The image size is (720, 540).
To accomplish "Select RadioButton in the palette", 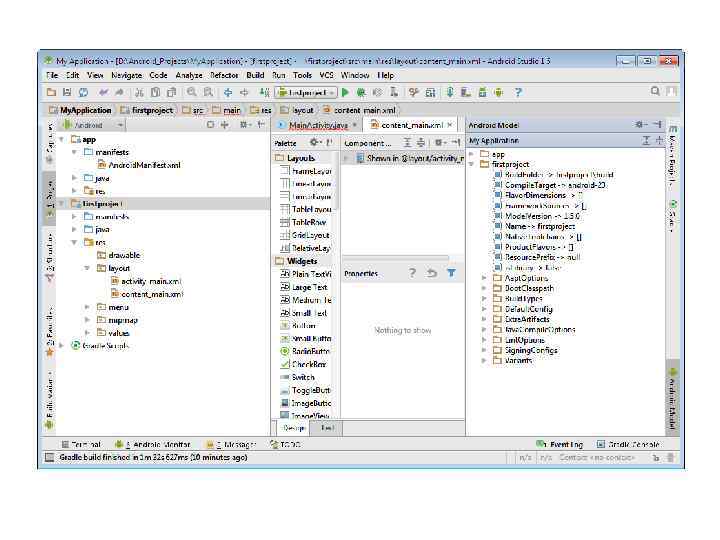I will coord(306,351).
